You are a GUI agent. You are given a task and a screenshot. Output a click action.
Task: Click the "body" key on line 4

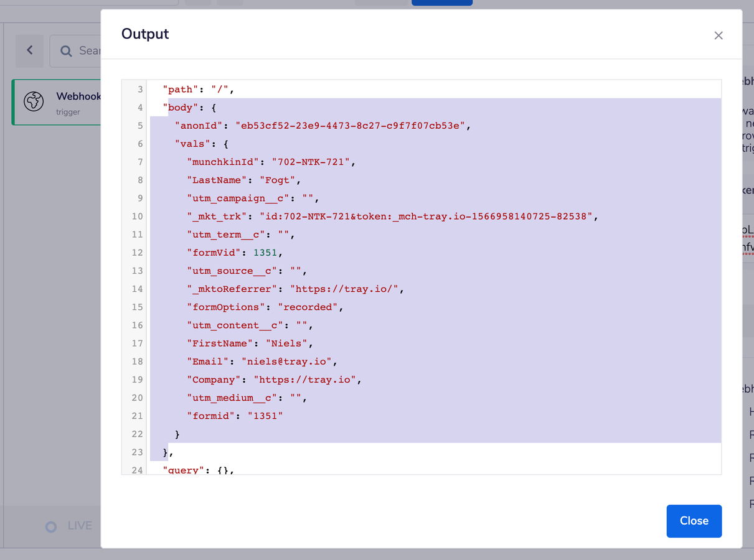pyautogui.click(x=181, y=108)
